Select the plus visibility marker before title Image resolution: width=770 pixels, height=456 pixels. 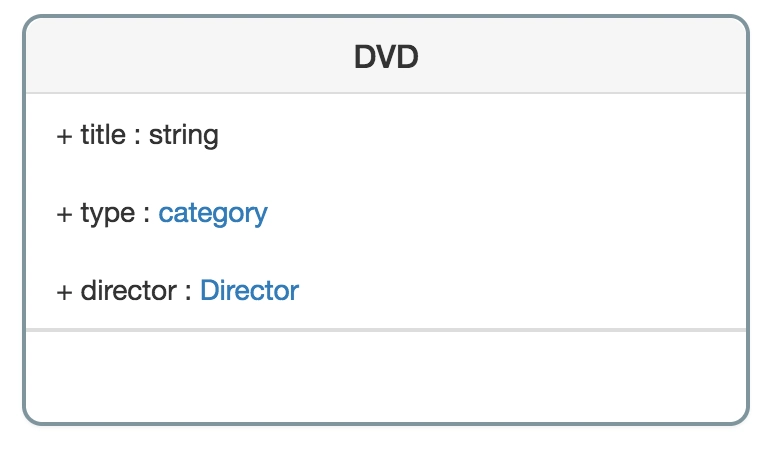pyautogui.click(x=64, y=136)
